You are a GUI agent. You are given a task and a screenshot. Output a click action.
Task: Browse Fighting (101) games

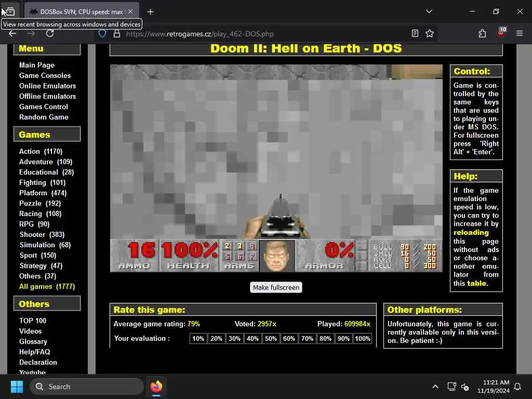click(x=43, y=182)
